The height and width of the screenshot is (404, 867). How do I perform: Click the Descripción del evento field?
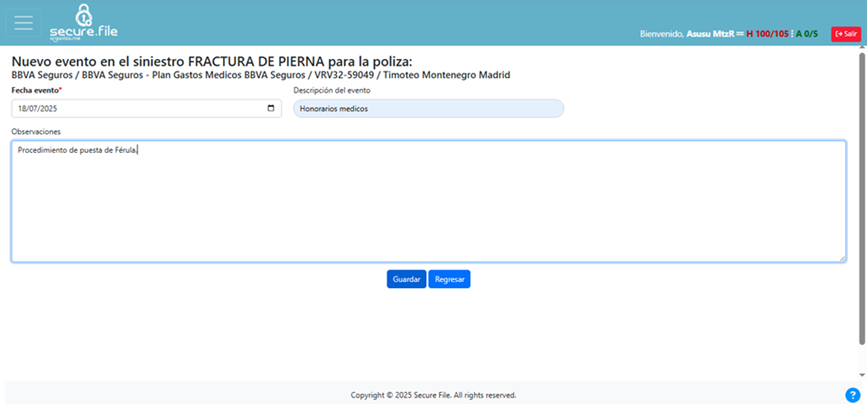point(428,108)
